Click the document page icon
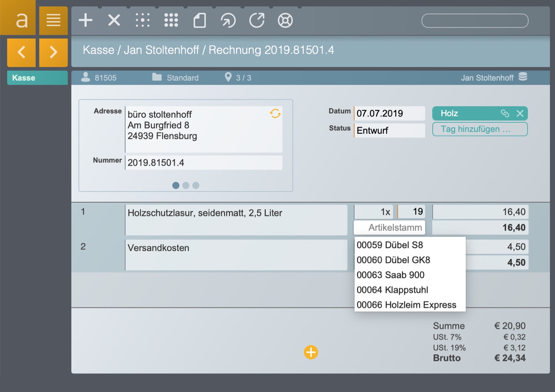555x392 pixels. tap(199, 20)
